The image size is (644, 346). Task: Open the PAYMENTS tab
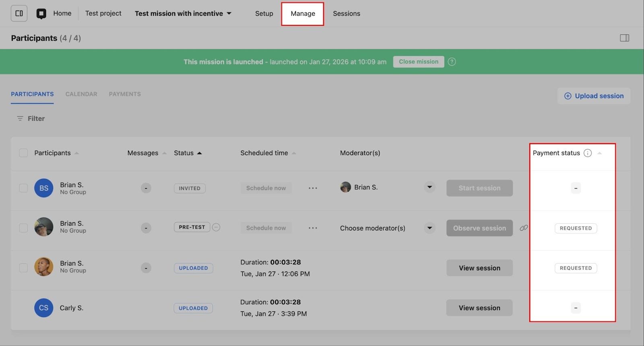point(125,94)
